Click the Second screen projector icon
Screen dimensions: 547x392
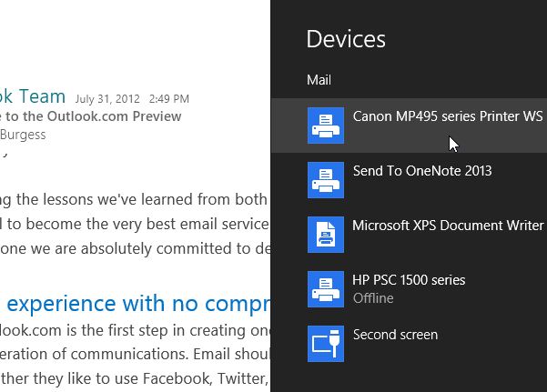325,343
